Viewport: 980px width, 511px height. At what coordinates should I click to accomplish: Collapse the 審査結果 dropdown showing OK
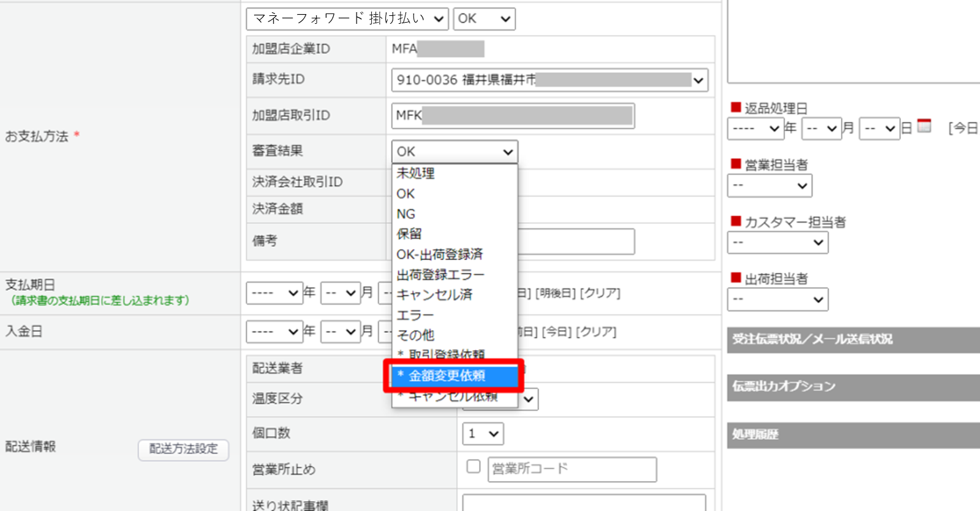click(454, 151)
